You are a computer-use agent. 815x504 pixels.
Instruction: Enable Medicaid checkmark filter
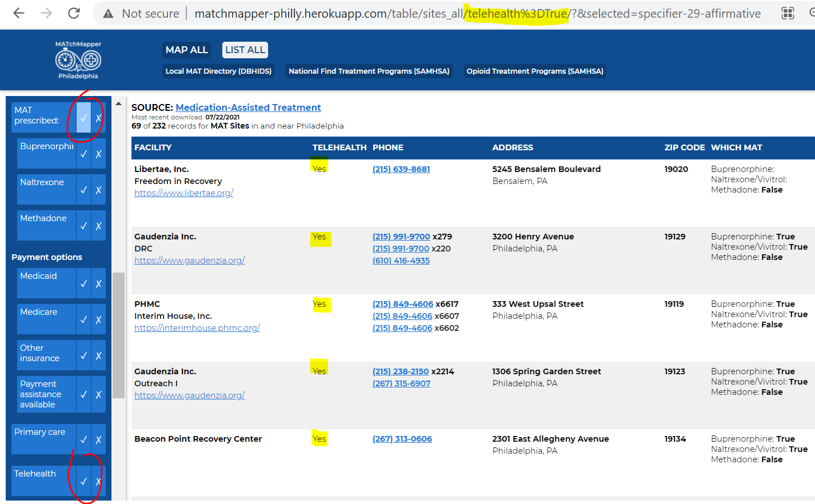pos(83,283)
